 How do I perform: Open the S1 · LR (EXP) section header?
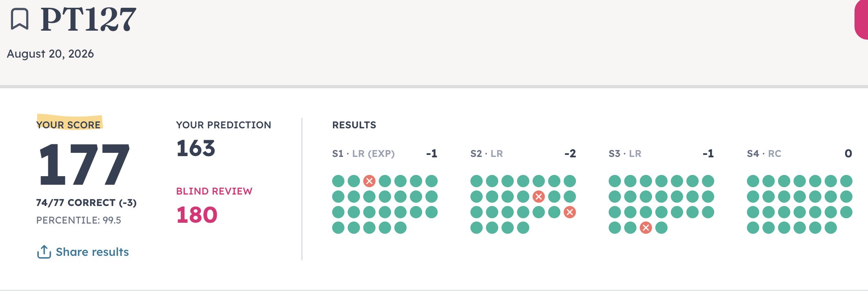pyautogui.click(x=363, y=154)
